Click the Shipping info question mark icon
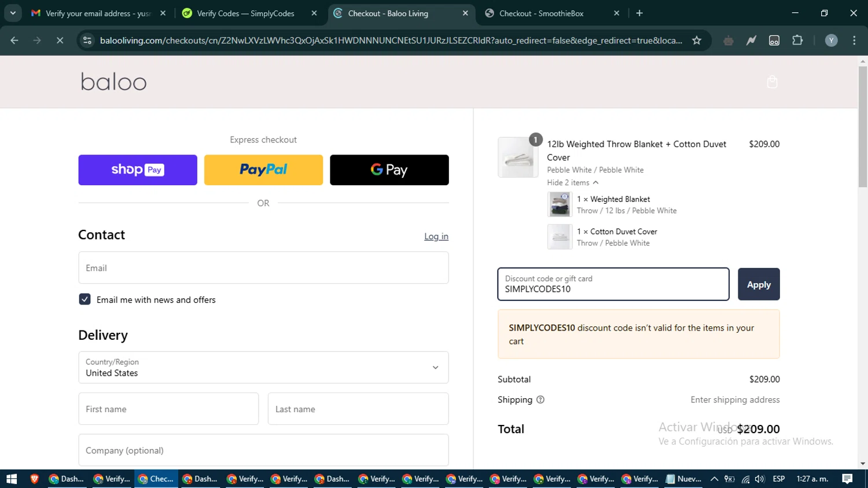The width and height of the screenshot is (868, 488). [x=540, y=399]
